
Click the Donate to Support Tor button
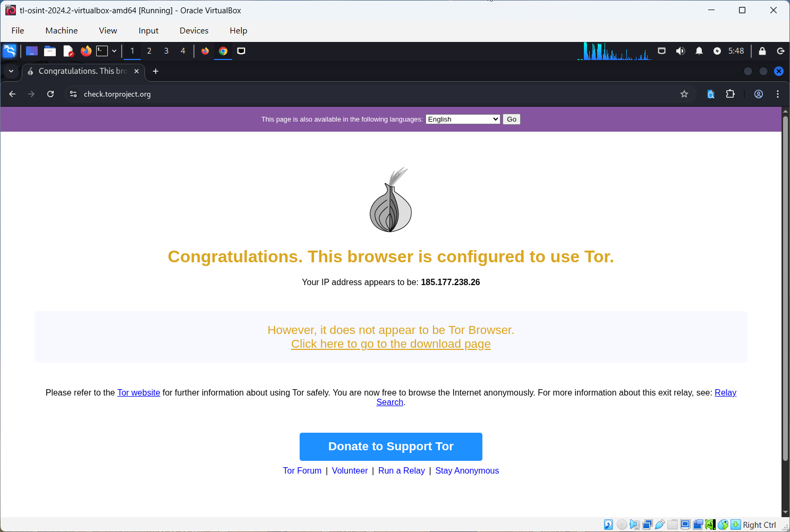point(390,447)
